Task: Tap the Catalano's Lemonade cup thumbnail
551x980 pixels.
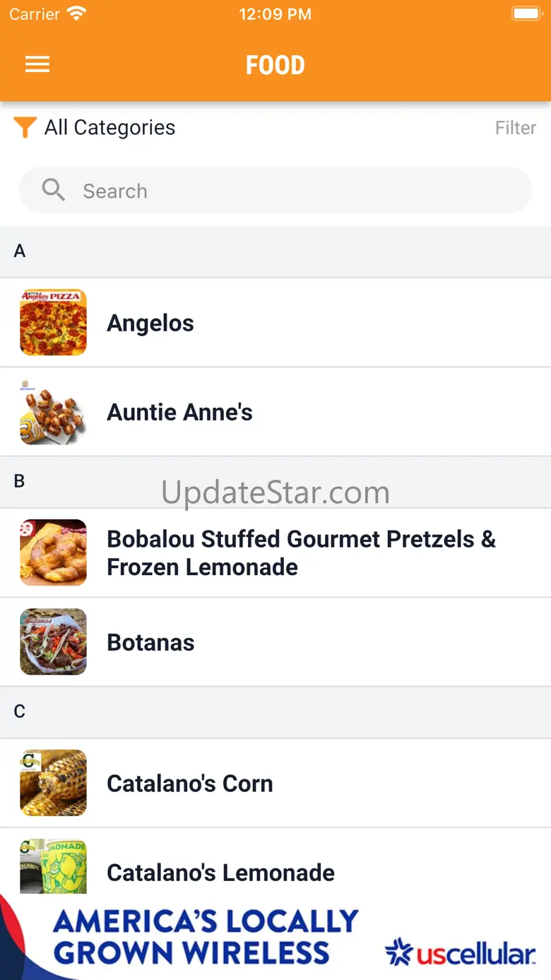Action: 53,866
